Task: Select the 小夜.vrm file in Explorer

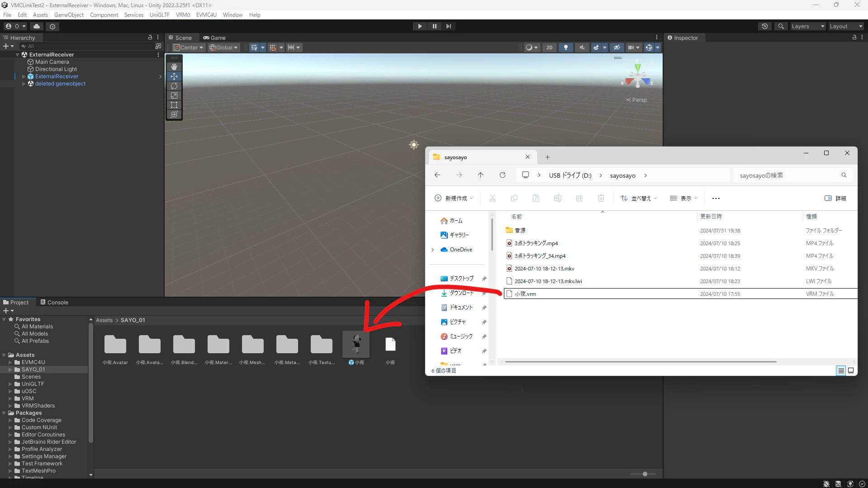Action: (525, 294)
